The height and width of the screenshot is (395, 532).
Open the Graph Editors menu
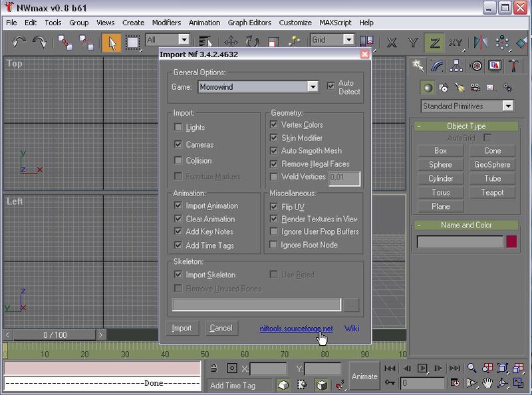pos(249,23)
